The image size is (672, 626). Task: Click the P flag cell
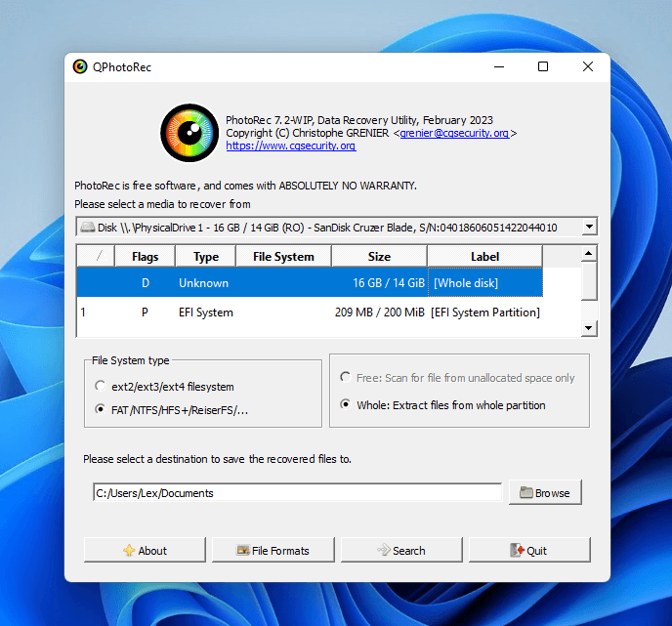click(145, 313)
